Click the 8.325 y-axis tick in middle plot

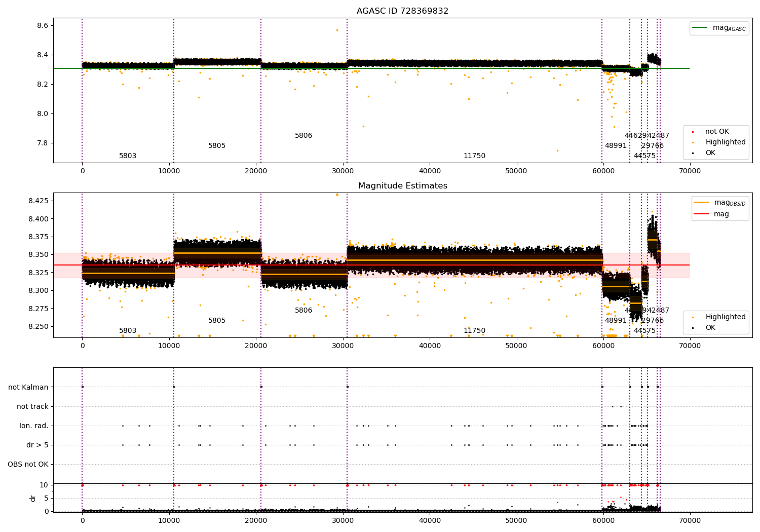tap(39, 273)
